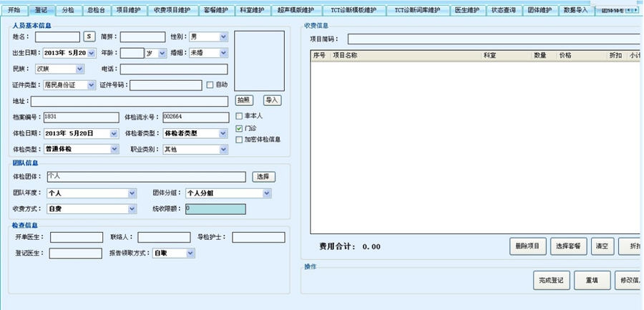Click the S button beside the 姓名 field
The height and width of the screenshot is (310, 644).
89,37
